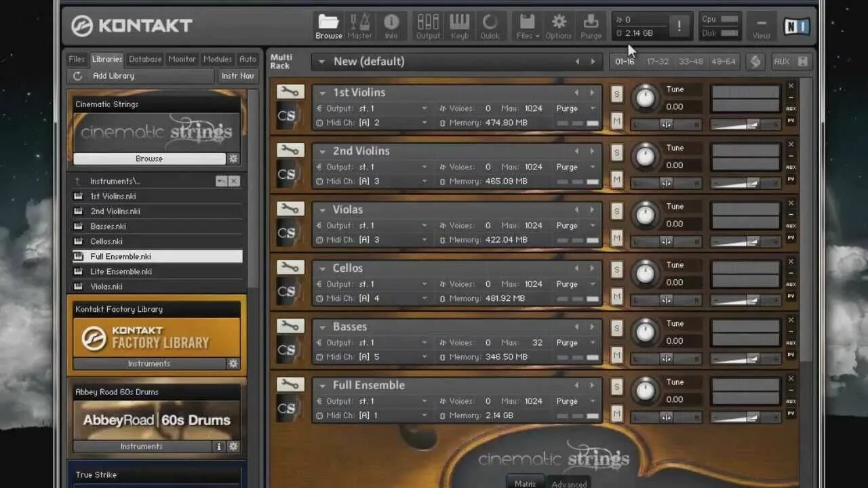Switch to the Auto tab
This screenshot has height=488, width=868.
point(248,59)
